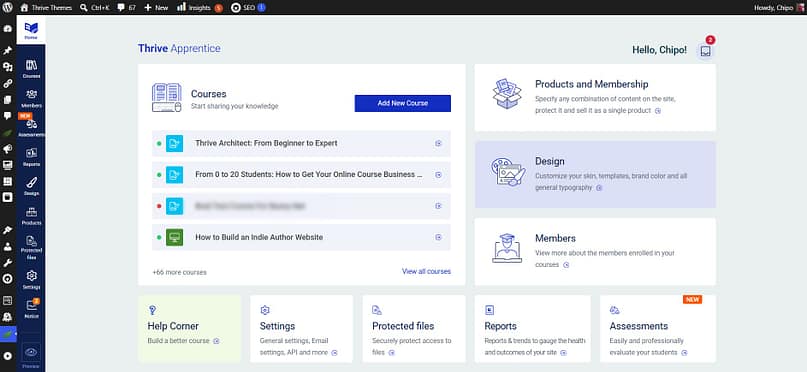This screenshot has height=372, width=807.
Task: Click the blurred course row title
Action: (250, 206)
